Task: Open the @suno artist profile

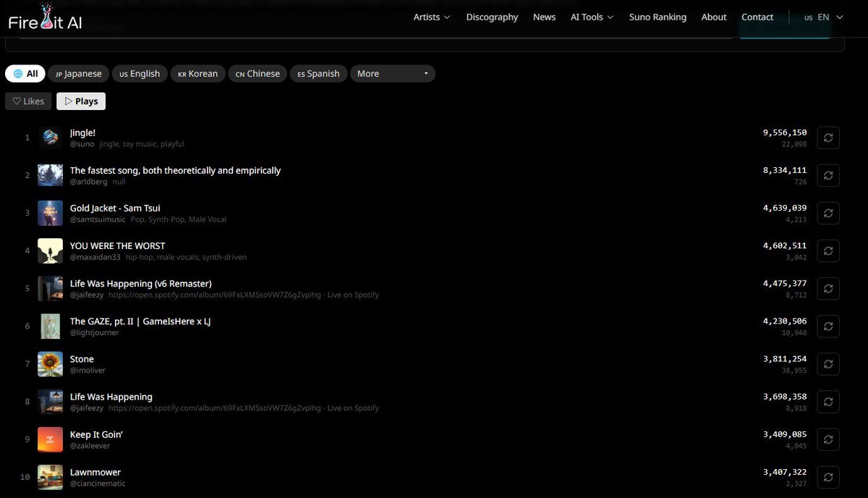Action: pyautogui.click(x=82, y=144)
